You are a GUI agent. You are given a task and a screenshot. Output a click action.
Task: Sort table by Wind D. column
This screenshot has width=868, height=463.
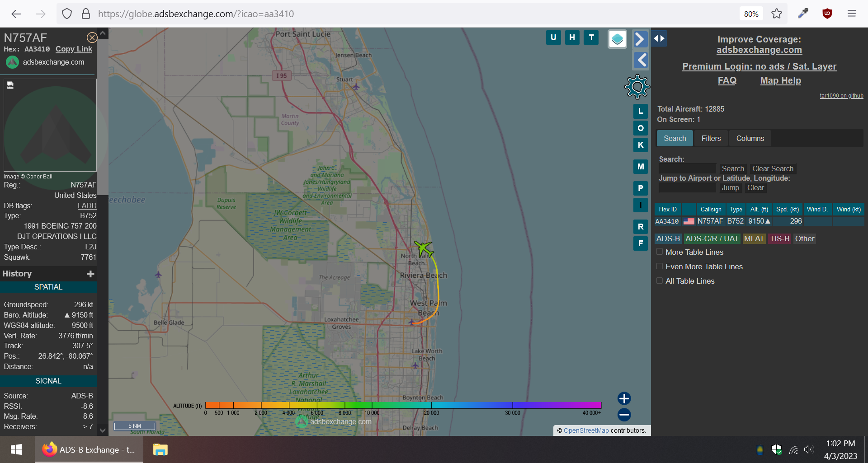pyautogui.click(x=817, y=209)
